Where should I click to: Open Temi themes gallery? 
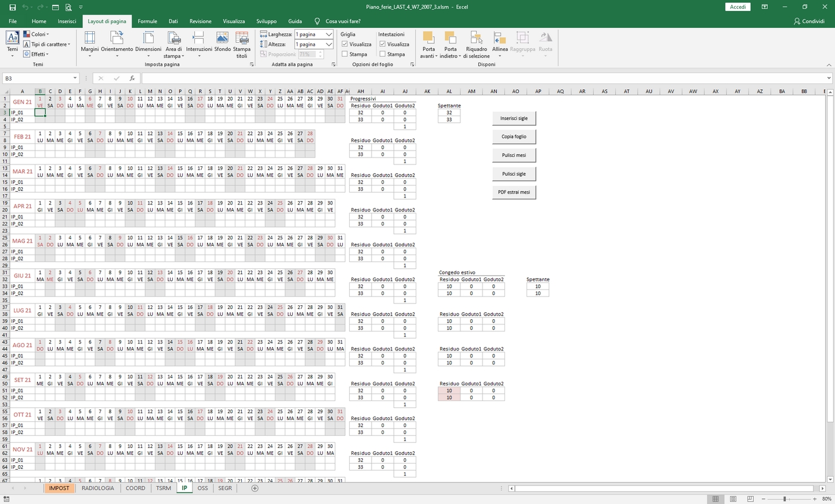[12, 45]
